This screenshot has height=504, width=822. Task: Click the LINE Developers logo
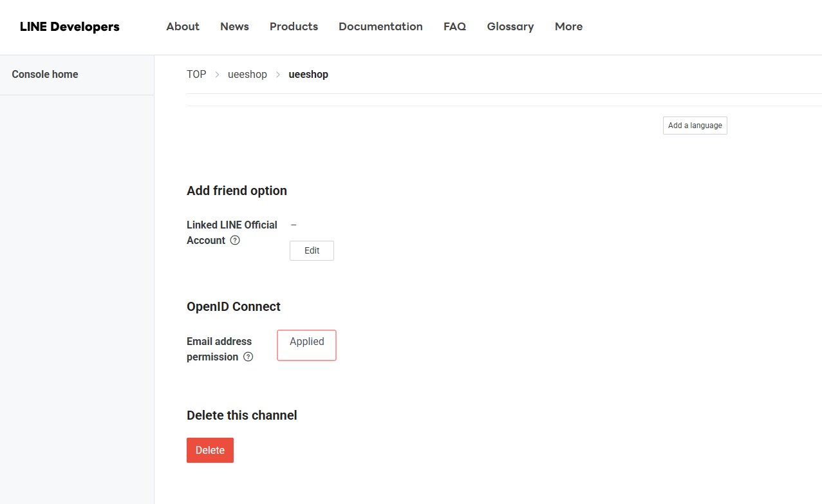point(70,26)
